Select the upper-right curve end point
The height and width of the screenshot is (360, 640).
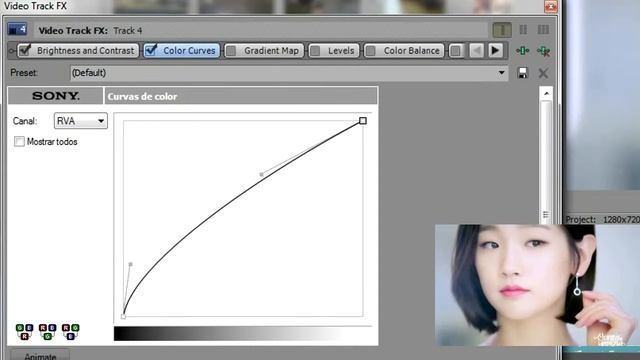click(x=363, y=120)
